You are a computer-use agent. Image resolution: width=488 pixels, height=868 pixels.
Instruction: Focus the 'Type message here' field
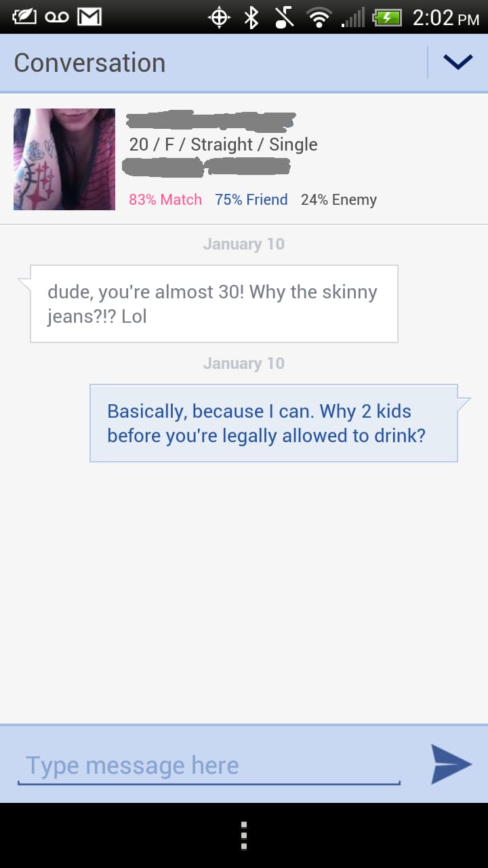209,766
